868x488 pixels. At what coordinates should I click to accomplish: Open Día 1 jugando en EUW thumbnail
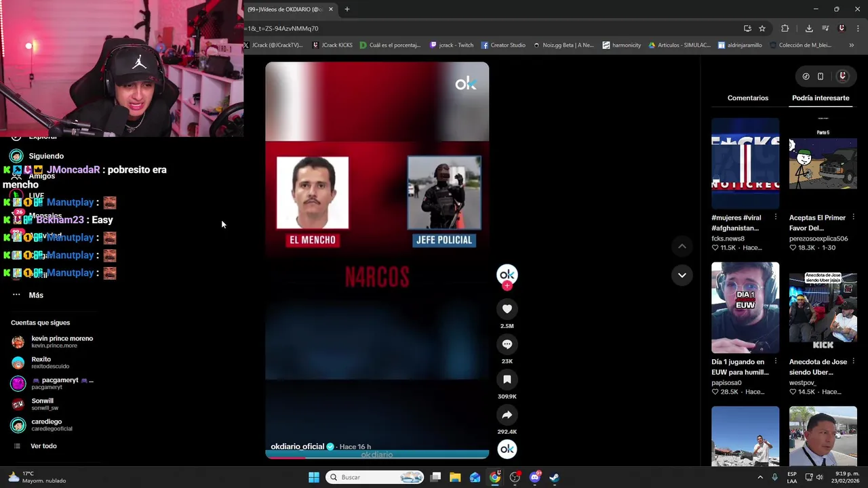tap(745, 308)
